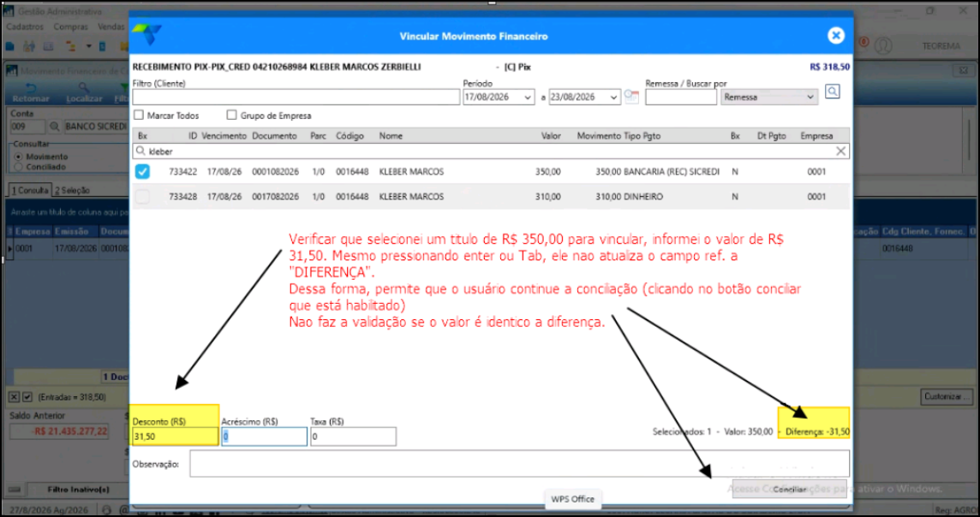The height and width of the screenshot is (517, 980).
Task: Click the first blue toolbar icon under Cadastros
Action: pyautogui.click(x=10, y=46)
